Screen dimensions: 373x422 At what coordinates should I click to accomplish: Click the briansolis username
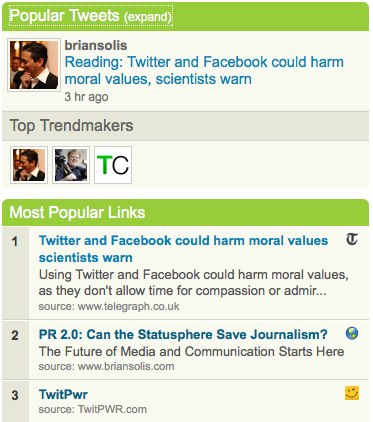click(96, 45)
